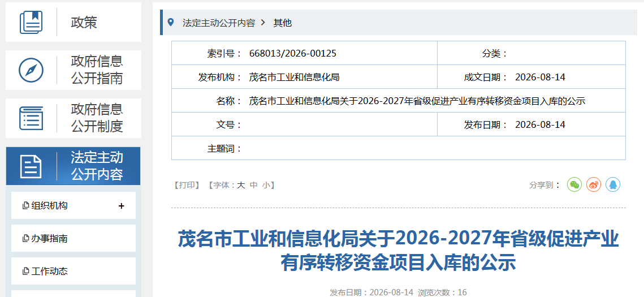Viewport: 644px width, 297px height.
Task: Click the 成文日期 value 2026-08-14
Action: point(540,78)
